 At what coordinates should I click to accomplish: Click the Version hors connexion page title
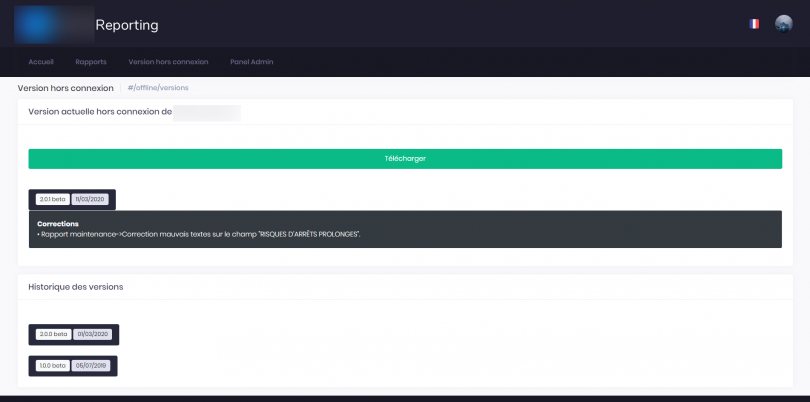point(66,88)
